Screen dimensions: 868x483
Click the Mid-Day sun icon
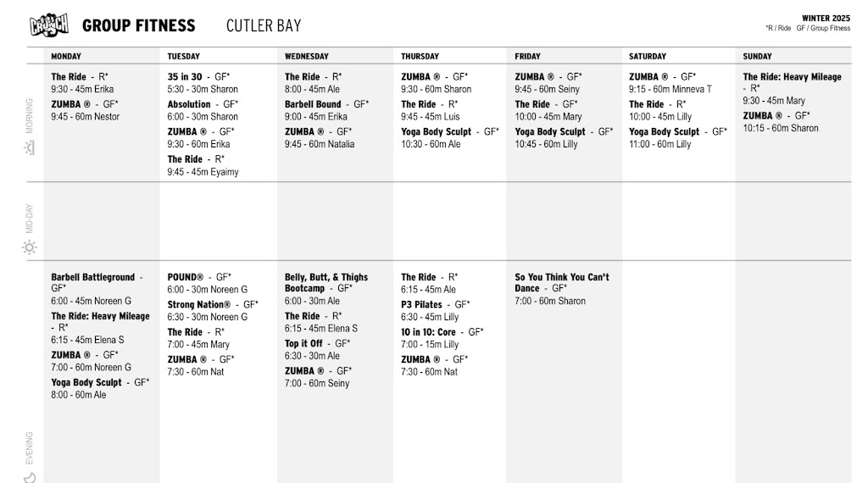coord(30,247)
